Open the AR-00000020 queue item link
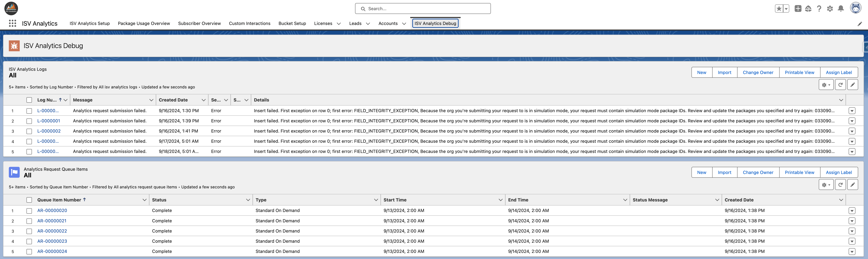The width and height of the screenshot is (868, 259). tap(52, 210)
